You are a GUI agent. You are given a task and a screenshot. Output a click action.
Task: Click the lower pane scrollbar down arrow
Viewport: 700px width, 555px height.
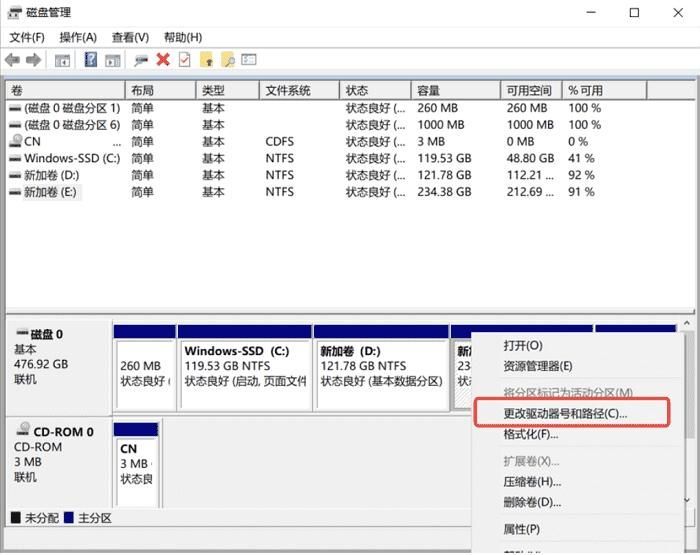[687, 500]
